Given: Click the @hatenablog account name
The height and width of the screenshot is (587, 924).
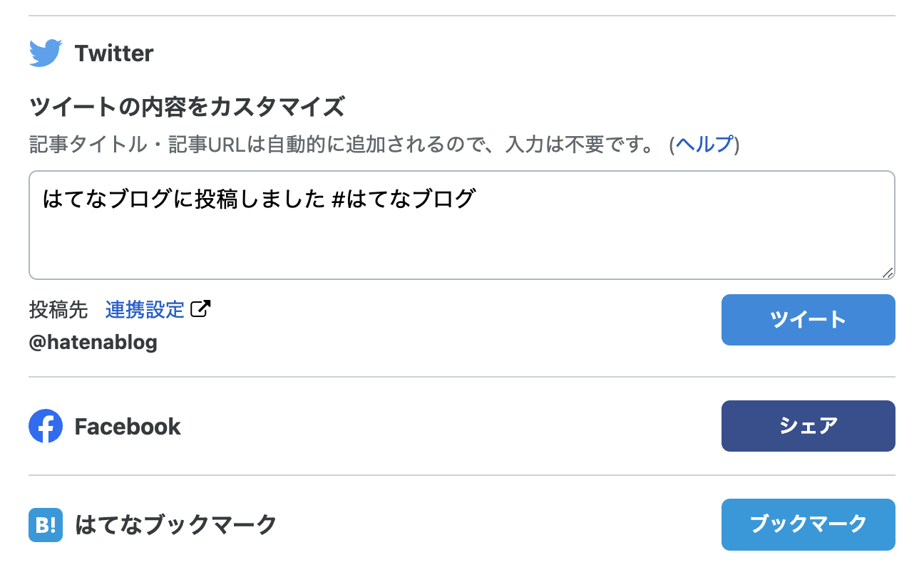Looking at the screenshot, I should click(x=93, y=343).
